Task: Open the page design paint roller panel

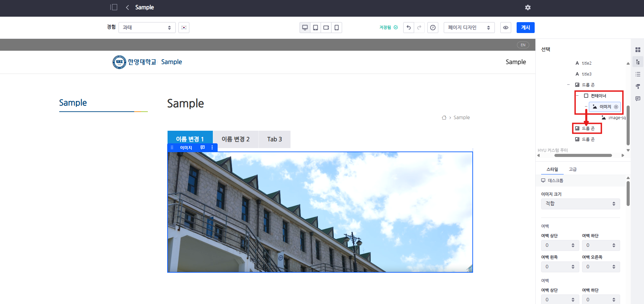Action: [638, 86]
